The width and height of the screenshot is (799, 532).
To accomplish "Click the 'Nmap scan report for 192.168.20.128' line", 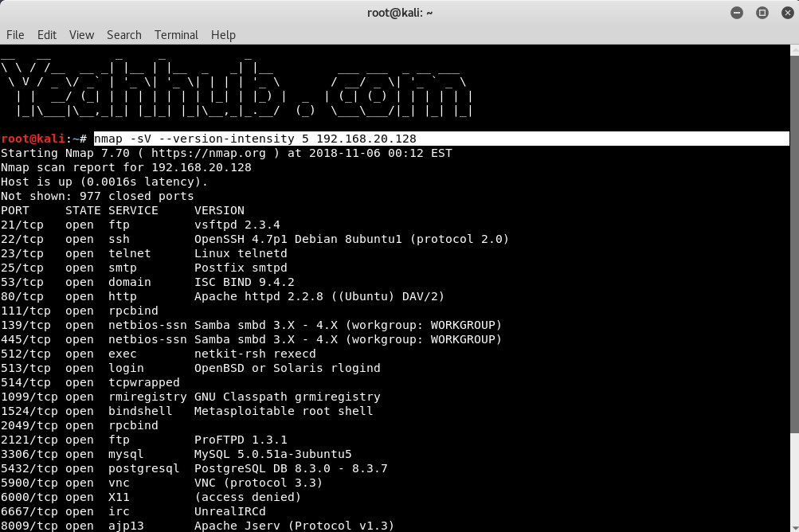I will pos(126,167).
